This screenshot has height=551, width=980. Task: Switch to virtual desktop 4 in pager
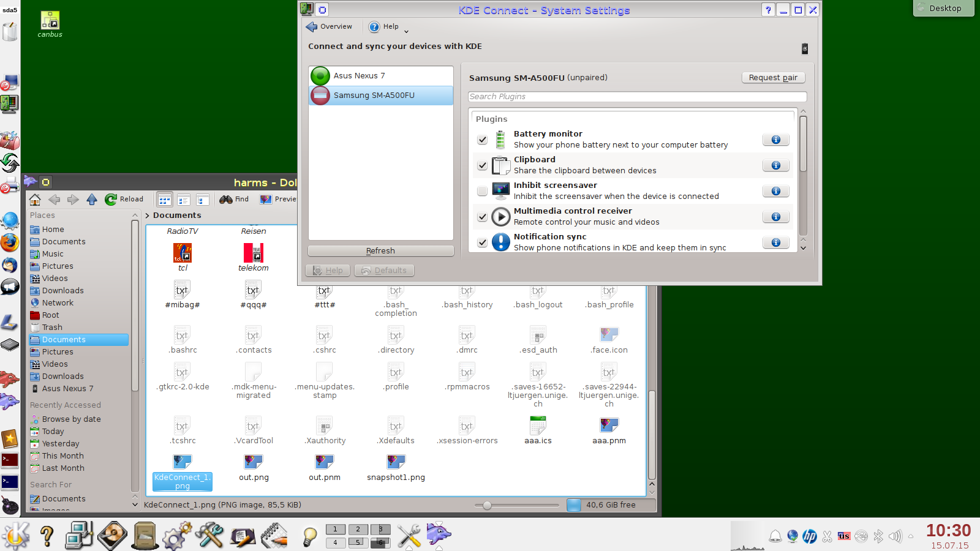pyautogui.click(x=335, y=542)
